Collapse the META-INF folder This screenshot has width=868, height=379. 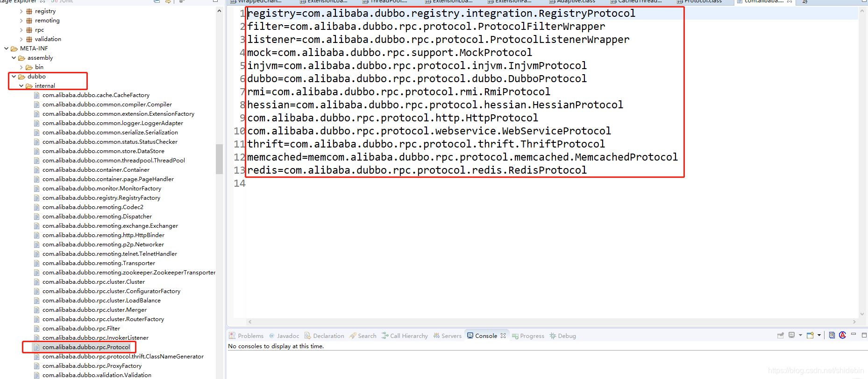tap(6, 49)
